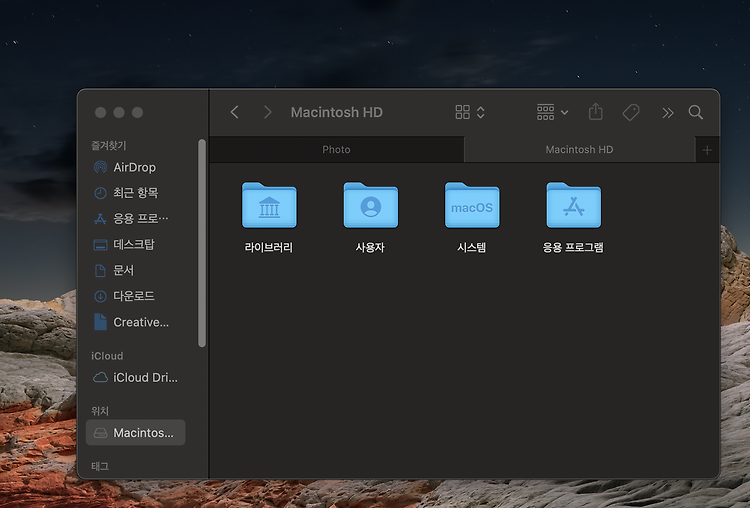Click the disk icon beside Macintos...
Screen dimensions: 750x508
tap(100, 433)
